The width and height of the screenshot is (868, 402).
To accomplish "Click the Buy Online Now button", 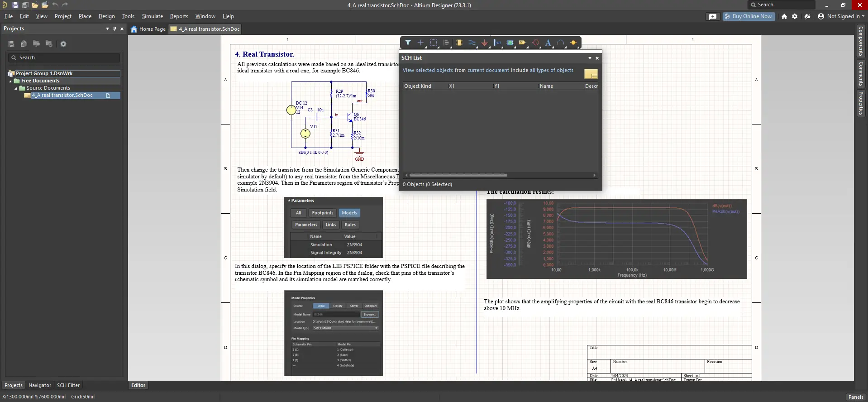I will tap(749, 16).
